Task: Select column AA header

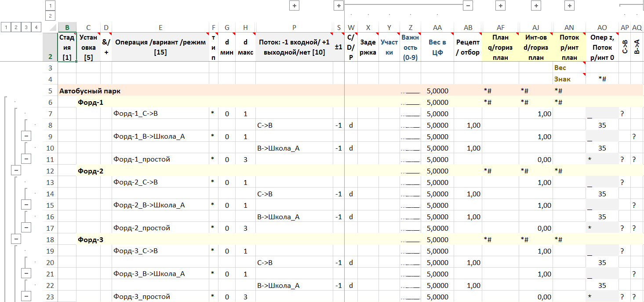Action: (x=437, y=27)
